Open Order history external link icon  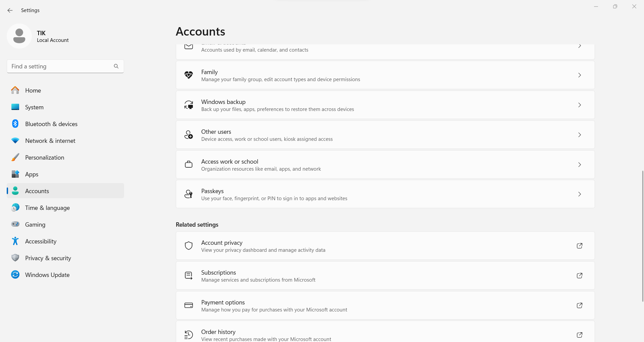coord(580,335)
